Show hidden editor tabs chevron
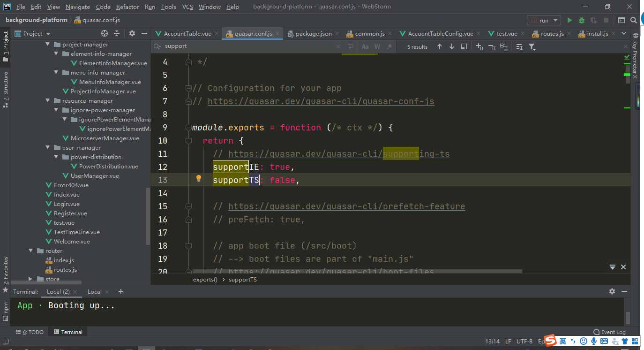The height and width of the screenshot is (350, 644). [623, 33]
